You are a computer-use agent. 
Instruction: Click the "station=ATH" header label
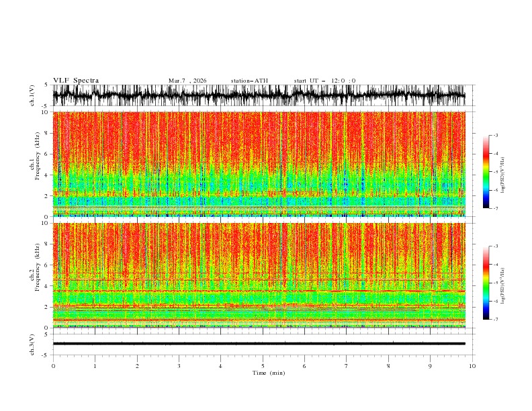tap(249, 81)
